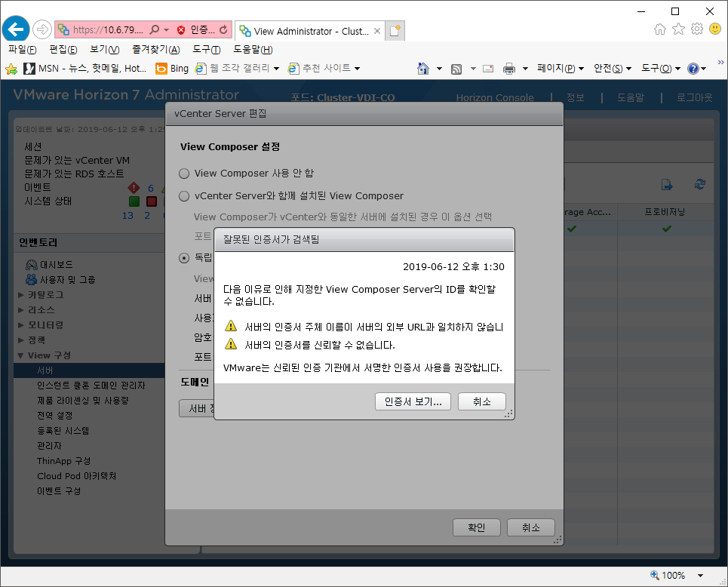The width and height of the screenshot is (728, 587).
Task: Click the smiley feedback icon
Action: tap(715, 29)
